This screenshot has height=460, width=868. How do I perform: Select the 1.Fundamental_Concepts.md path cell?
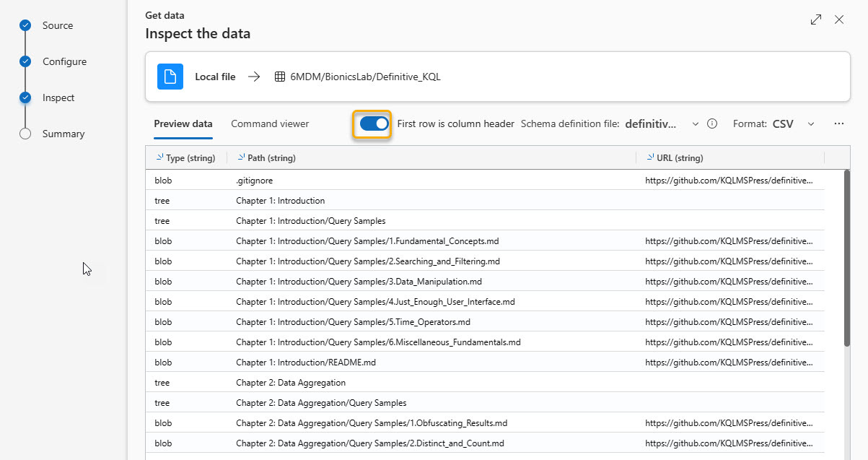431,240
